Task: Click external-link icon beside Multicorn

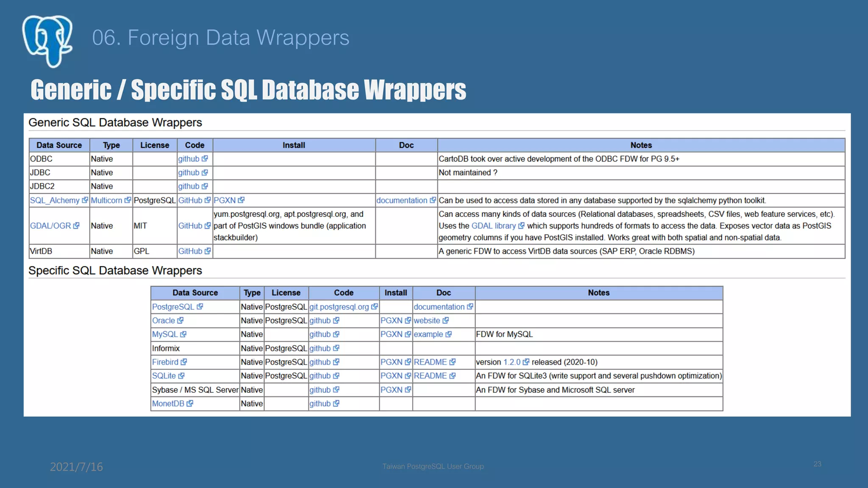Action: tap(128, 200)
